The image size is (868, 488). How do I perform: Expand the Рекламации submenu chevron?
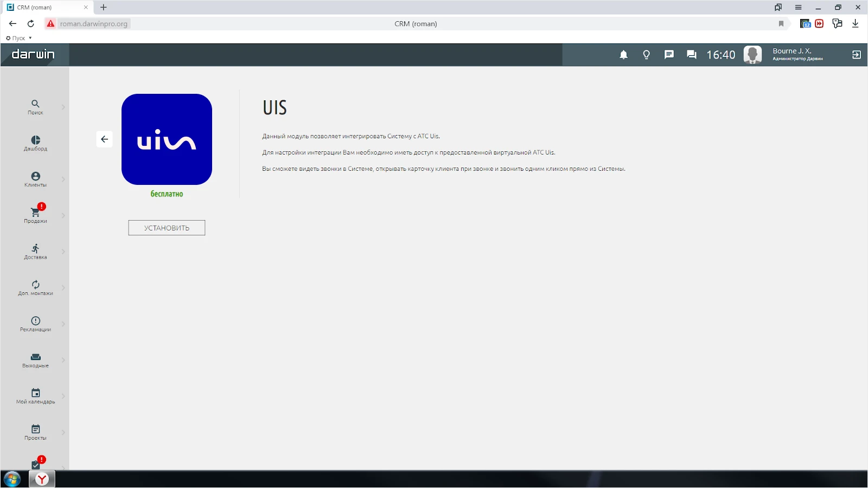point(63,324)
